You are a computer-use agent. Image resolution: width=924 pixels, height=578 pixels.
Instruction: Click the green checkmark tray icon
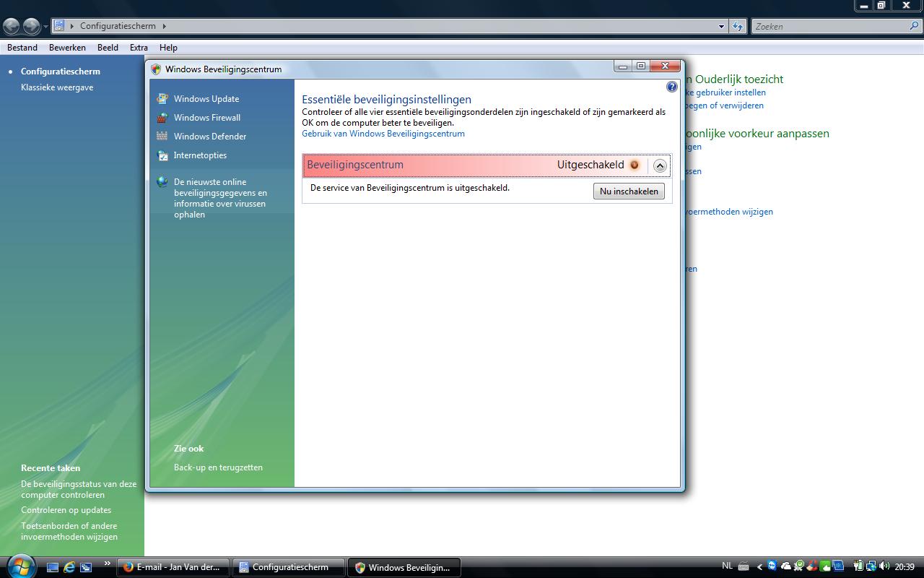coord(799,566)
